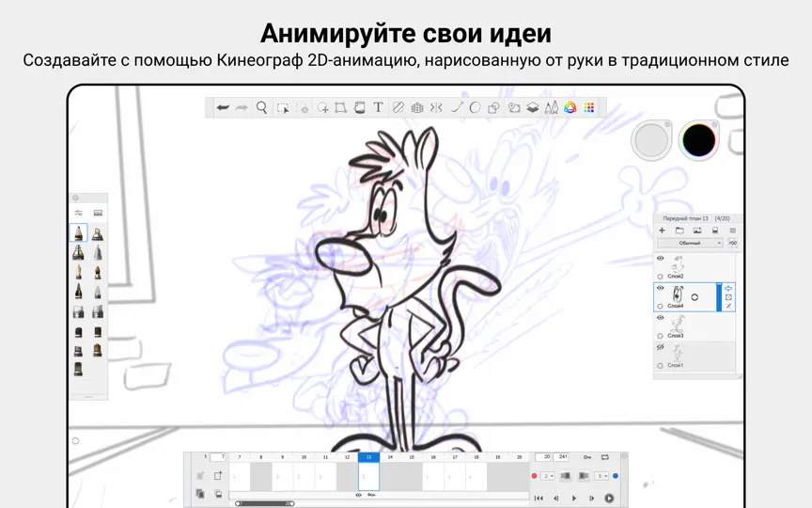Step to previous frame
The height and width of the screenshot is (508, 812).
click(x=556, y=498)
